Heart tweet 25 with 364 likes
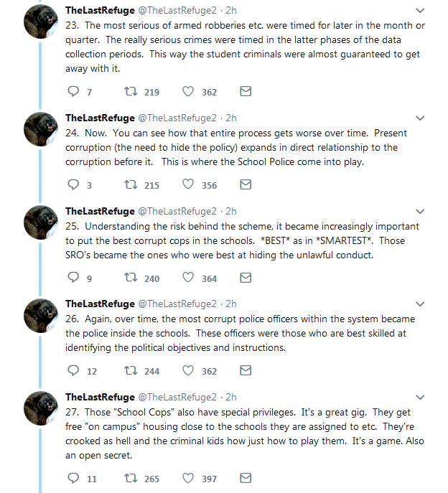 tap(189, 278)
